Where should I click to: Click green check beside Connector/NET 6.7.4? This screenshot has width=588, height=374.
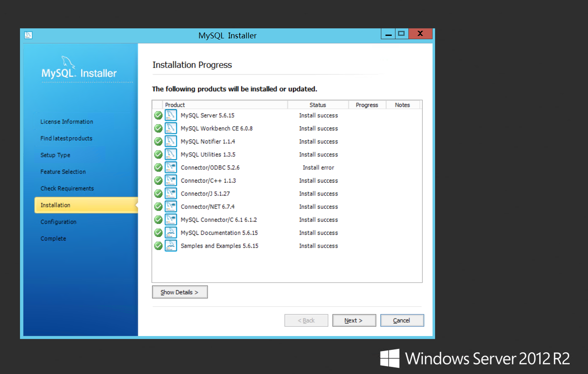[158, 206]
